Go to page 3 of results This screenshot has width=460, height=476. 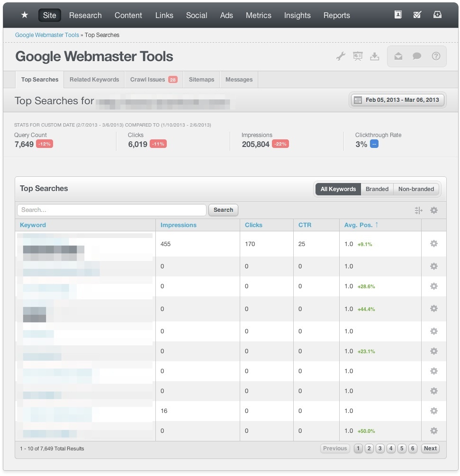(x=380, y=449)
